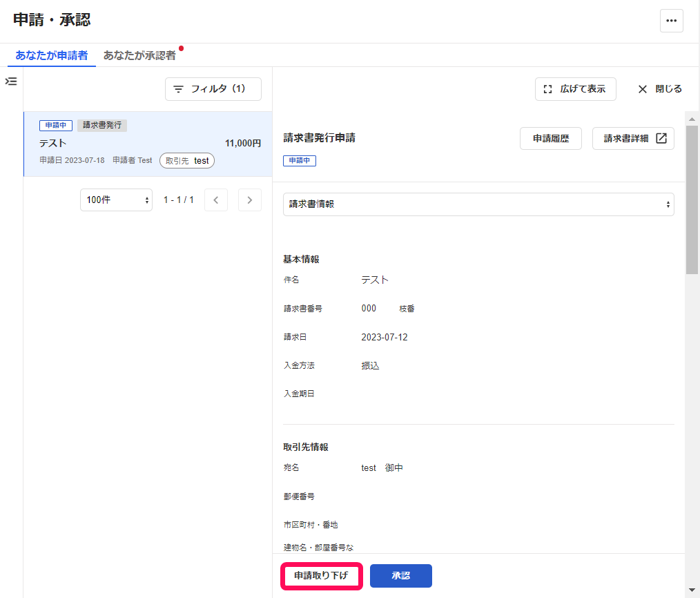
Task: Click the 入金方法 value 振込
Action: (x=370, y=366)
